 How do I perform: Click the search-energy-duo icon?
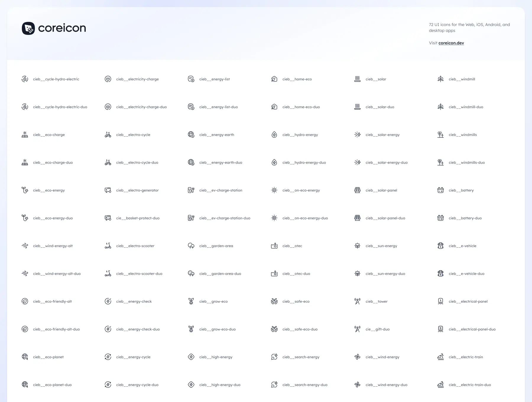tap(274, 385)
